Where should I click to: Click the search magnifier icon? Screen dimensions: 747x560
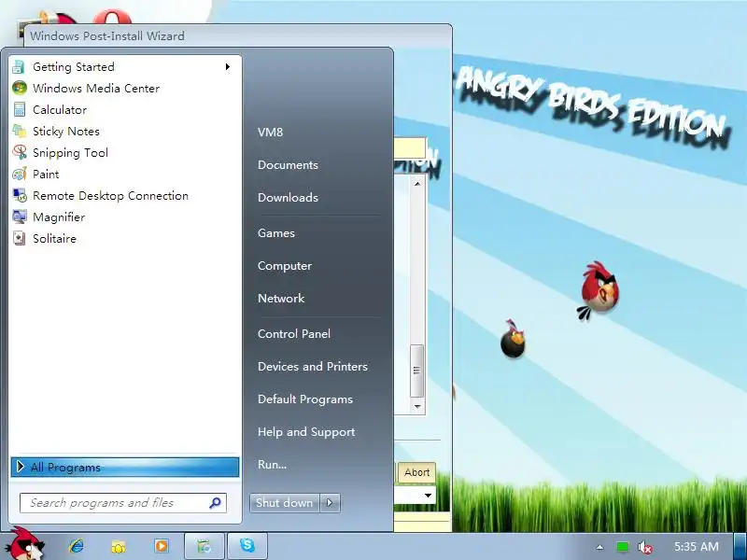215,503
